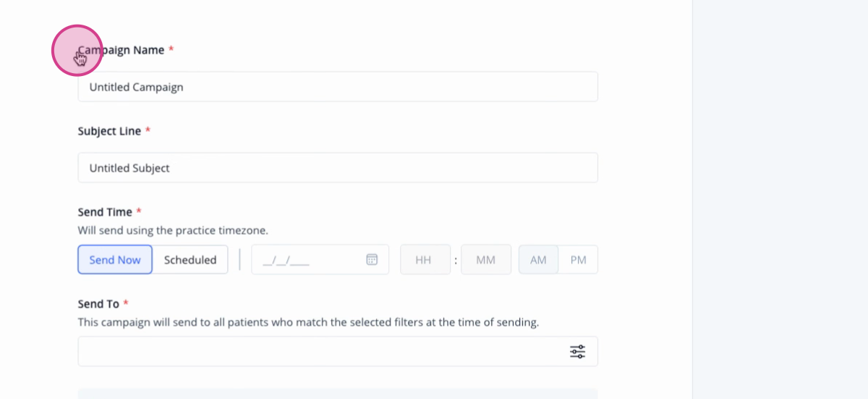Screen dimensions: 868x399
Task: Click the Subject Line label
Action: pos(109,131)
